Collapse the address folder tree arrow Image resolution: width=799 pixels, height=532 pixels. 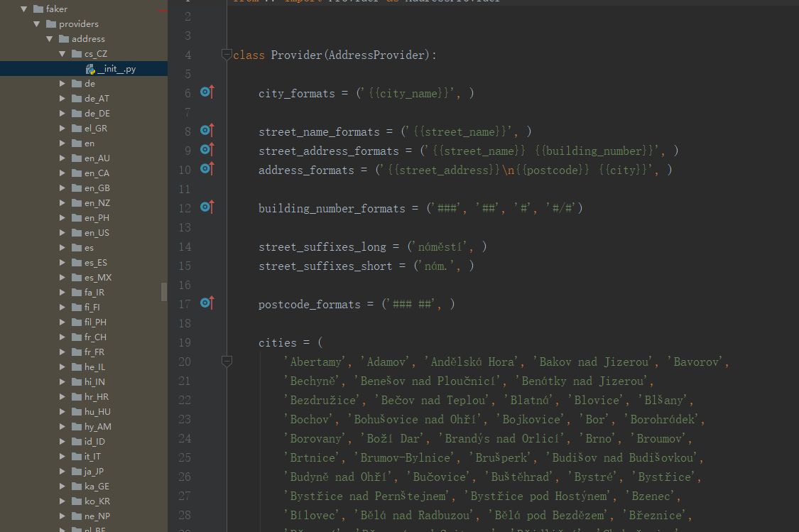pyautogui.click(x=50, y=39)
